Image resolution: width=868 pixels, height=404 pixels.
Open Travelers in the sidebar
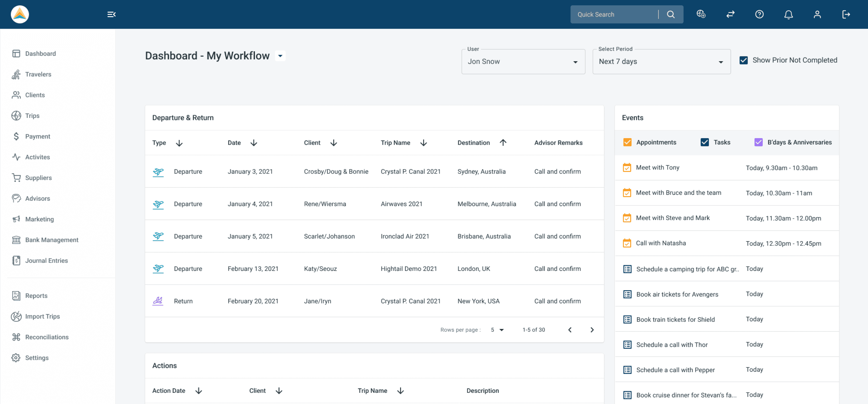click(x=38, y=75)
